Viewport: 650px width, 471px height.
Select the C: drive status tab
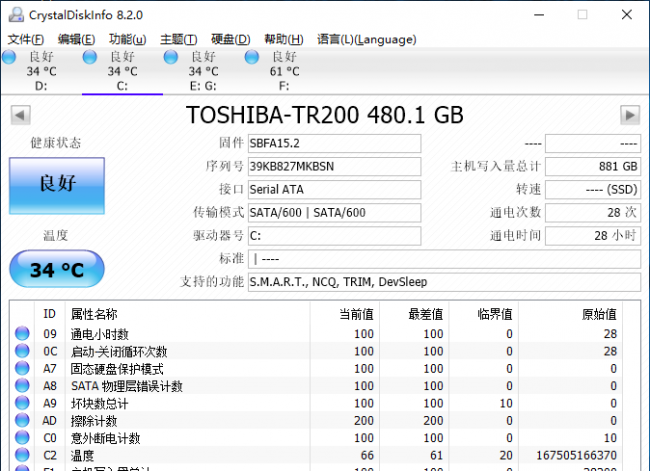(122, 71)
